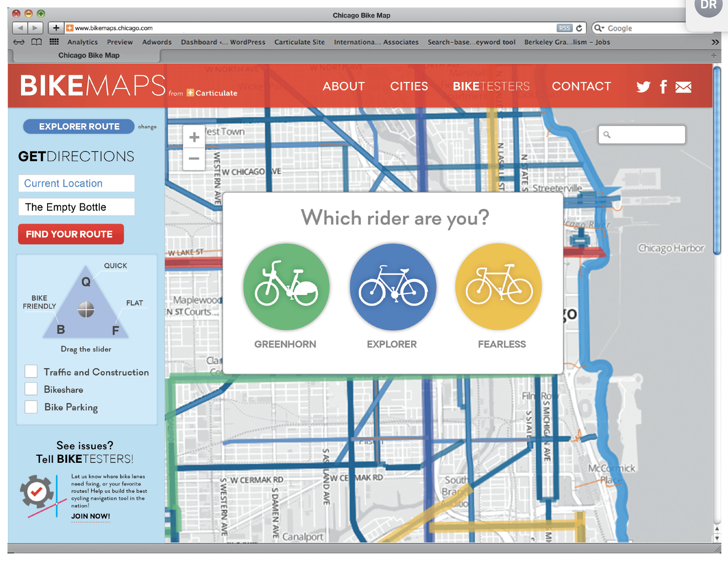Enable the Bike Parking checkbox

pyautogui.click(x=31, y=407)
